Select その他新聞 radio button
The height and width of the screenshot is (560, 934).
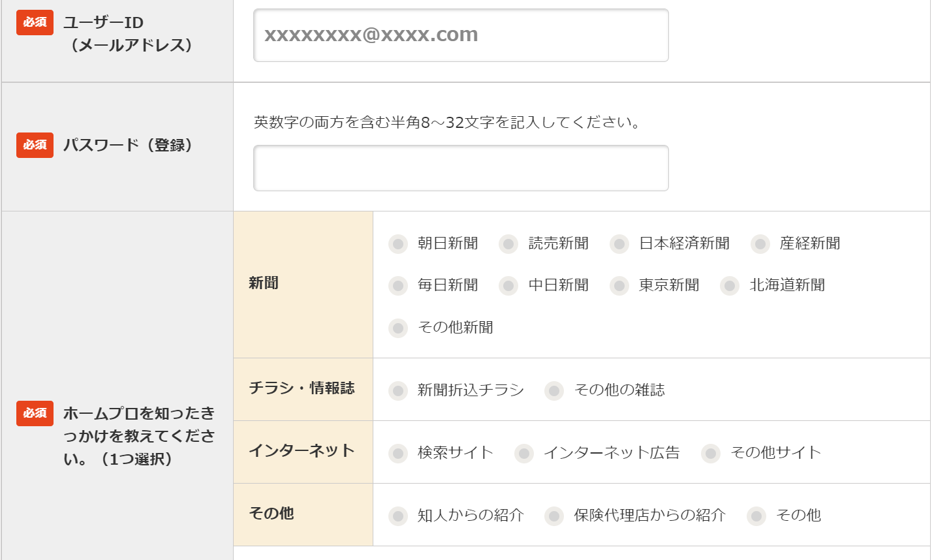[x=398, y=328]
